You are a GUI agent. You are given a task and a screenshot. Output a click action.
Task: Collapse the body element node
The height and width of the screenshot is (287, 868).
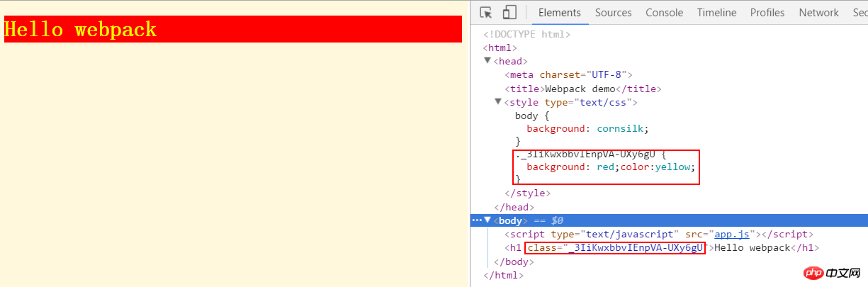(x=487, y=220)
